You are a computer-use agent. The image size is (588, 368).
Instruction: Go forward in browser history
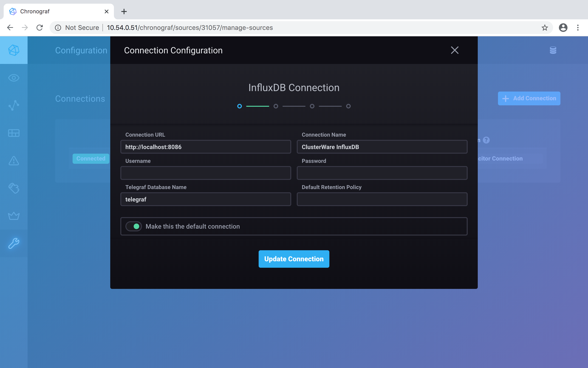[25, 28]
